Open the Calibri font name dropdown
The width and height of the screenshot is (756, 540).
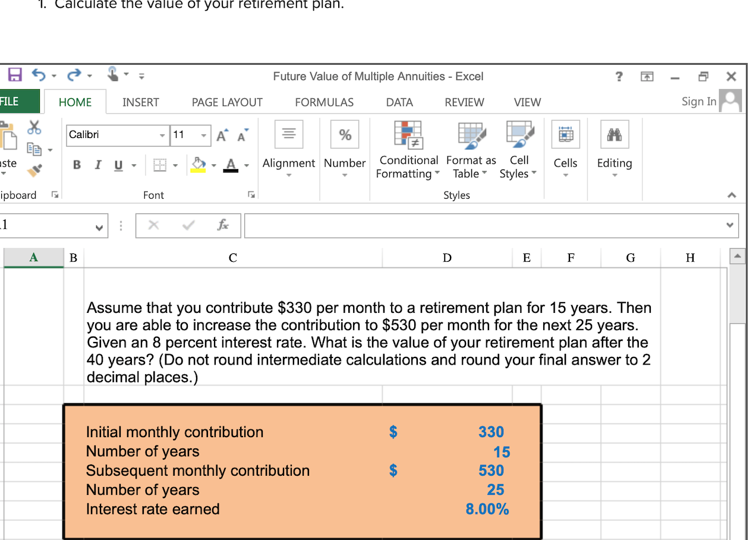(162, 136)
